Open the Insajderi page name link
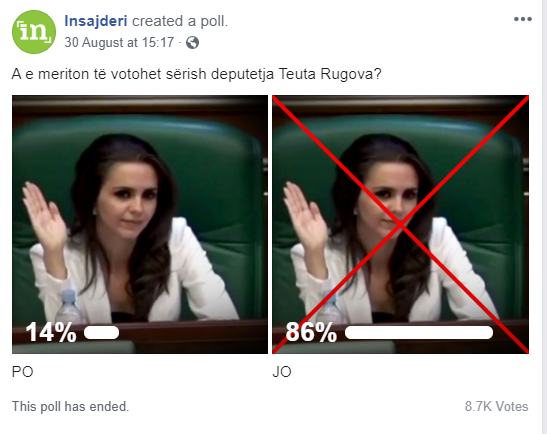547x434 pixels. pyautogui.click(x=96, y=21)
